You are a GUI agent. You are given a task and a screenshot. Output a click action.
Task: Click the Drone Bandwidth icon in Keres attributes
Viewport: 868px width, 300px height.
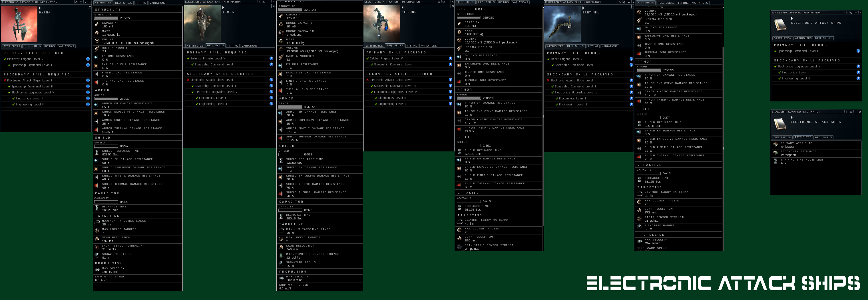pos(281,33)
